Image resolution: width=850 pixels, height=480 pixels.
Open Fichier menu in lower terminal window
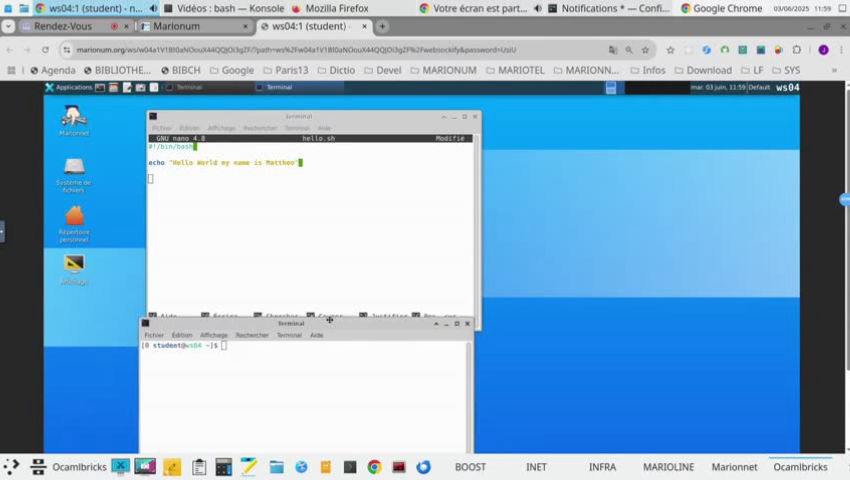click(154, 335)
